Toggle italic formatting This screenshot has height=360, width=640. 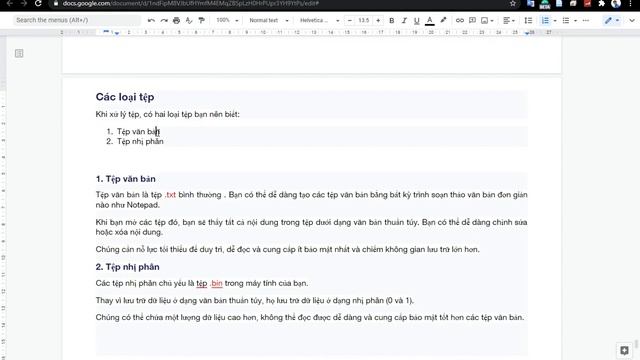click(x=404, y=20)
